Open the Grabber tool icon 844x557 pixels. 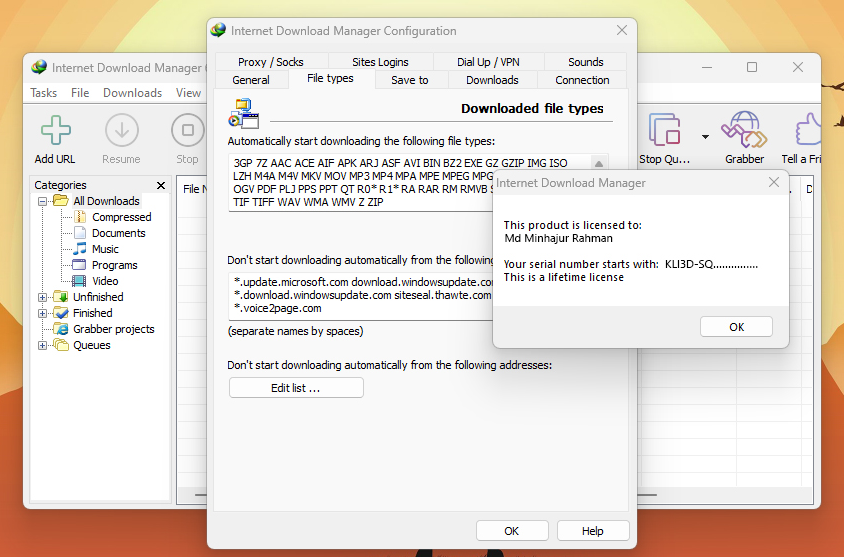(x=744, y=130)
